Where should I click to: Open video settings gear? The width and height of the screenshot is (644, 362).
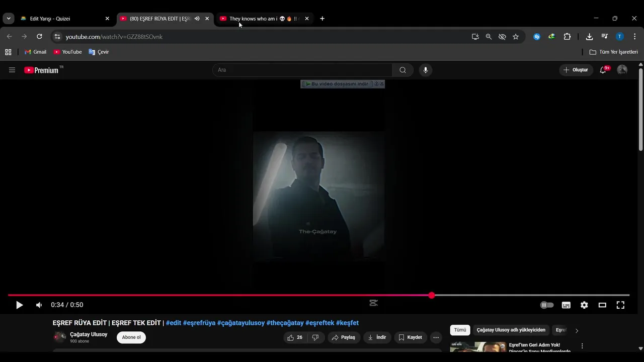tap(584, 305)
